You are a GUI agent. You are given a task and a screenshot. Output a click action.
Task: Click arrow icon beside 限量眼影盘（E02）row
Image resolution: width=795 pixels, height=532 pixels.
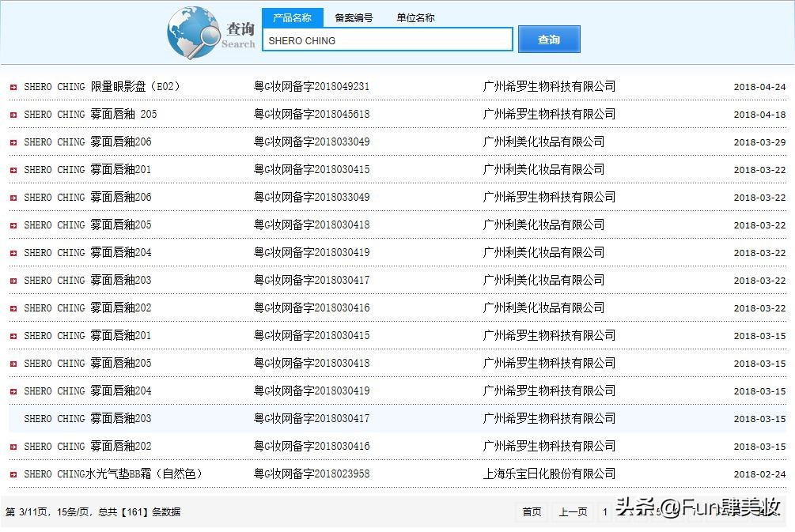tap(12, 87)
